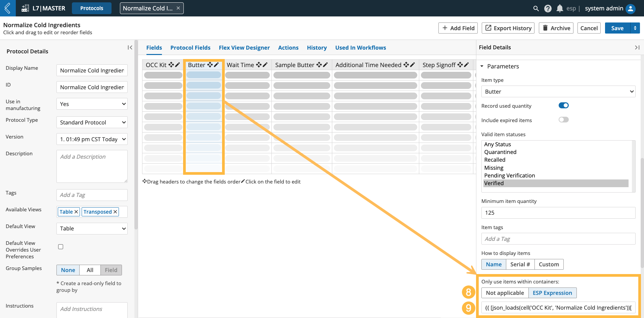Screen dimensions: 644x318
Task: Click the drag handle on OCC Kit header
Action: (171, 65)
